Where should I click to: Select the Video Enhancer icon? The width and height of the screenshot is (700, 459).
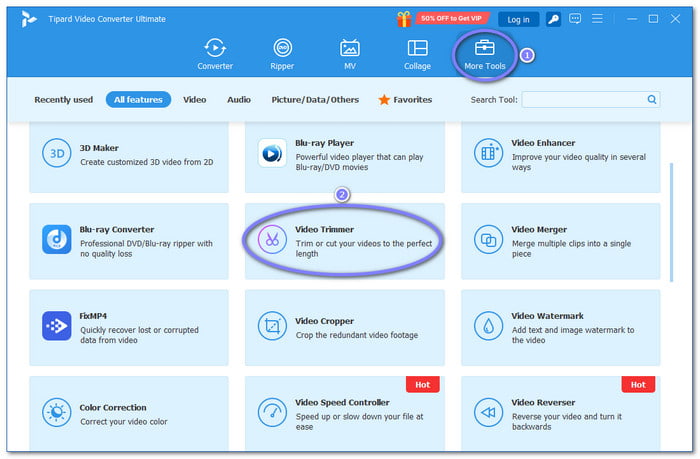pos(487,153)
